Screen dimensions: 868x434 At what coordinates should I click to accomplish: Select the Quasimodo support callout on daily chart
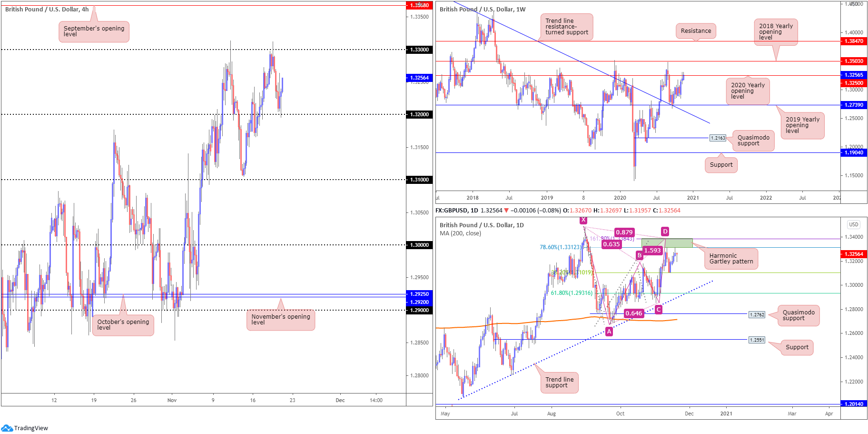tap(799, 315)
